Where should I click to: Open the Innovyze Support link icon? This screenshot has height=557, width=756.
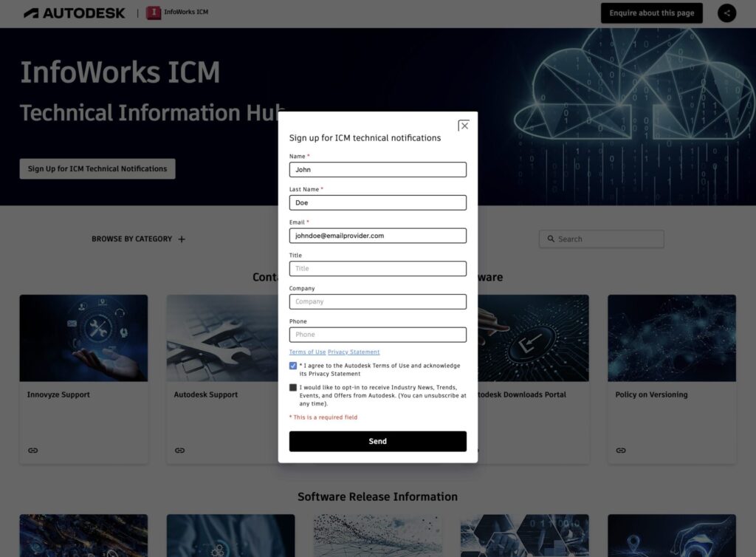point(32,450)
